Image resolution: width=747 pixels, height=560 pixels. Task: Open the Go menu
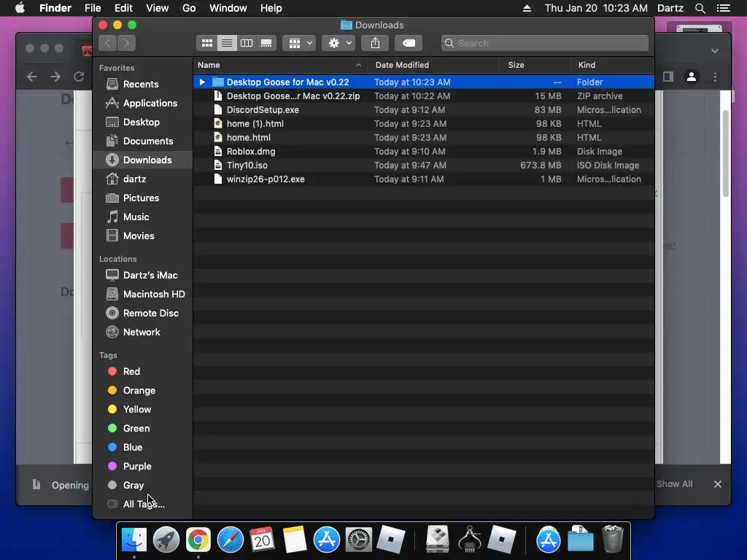pos(189,8)
